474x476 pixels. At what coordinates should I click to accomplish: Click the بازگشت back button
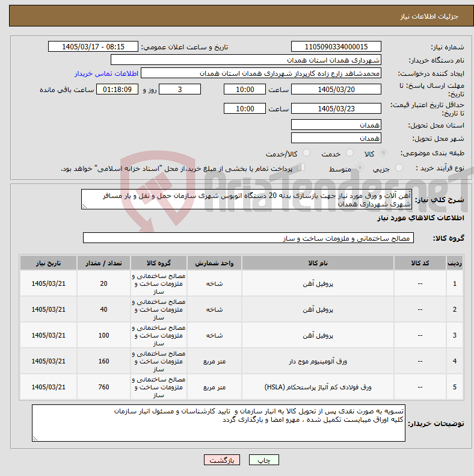pyautogui.click(x=222, y=460)
